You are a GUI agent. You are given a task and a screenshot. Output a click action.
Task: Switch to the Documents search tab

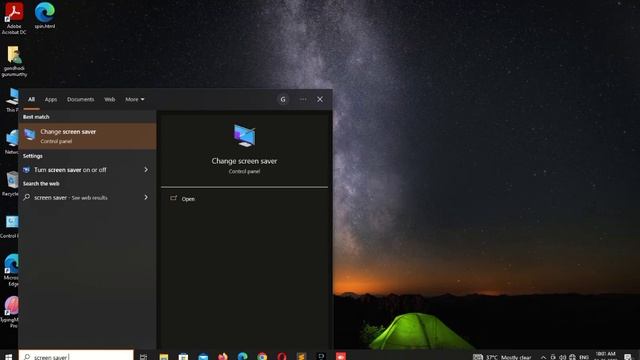click(80, 100)
